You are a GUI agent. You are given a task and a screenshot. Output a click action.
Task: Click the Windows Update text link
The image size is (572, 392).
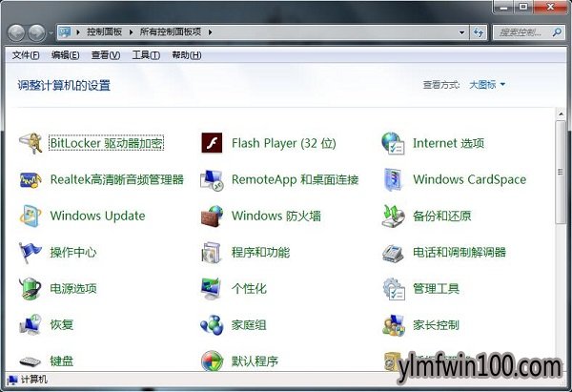(98, 216)
